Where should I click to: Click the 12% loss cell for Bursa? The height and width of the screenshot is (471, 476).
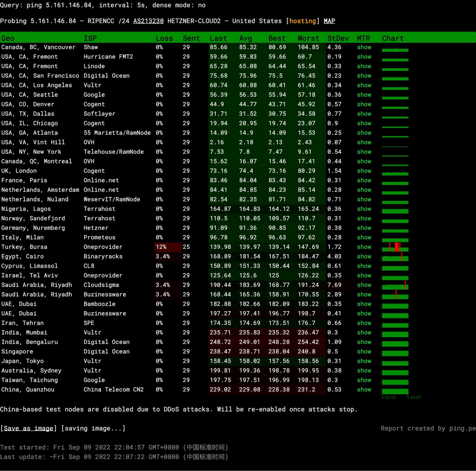[161, 247]
